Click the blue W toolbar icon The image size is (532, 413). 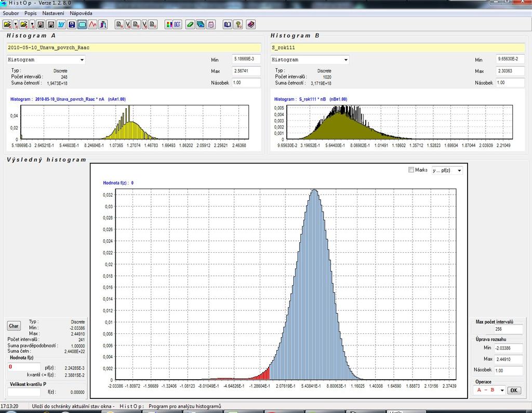coord(61,24)
